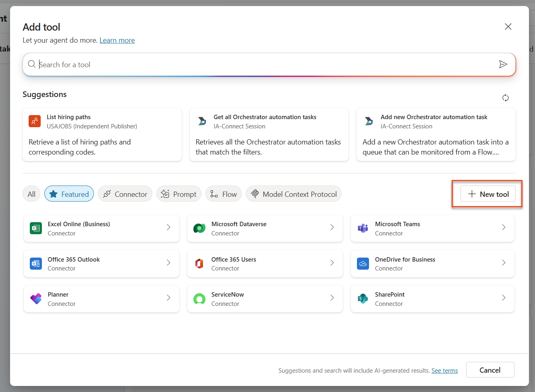Enable the Prompt filter
Image resolution: width=535 pixels, height=392 pixels.
pos(178,194)
